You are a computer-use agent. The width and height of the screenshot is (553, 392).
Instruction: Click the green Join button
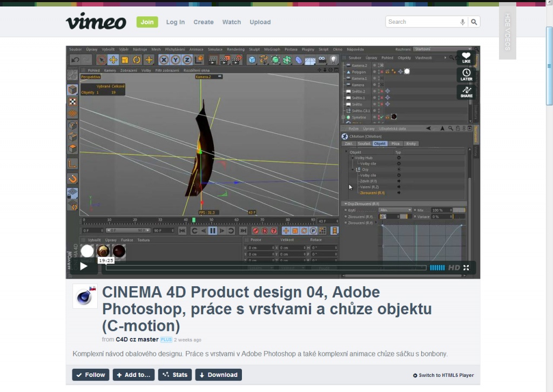147,22
